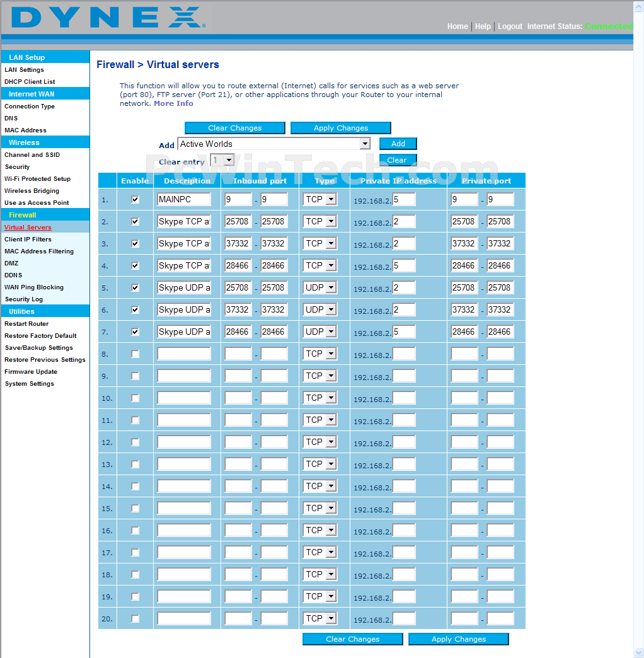Uncheck Enable for row 3
Image resolution: width=644 pixels, height=658 pixels.
tap(135, 243)
